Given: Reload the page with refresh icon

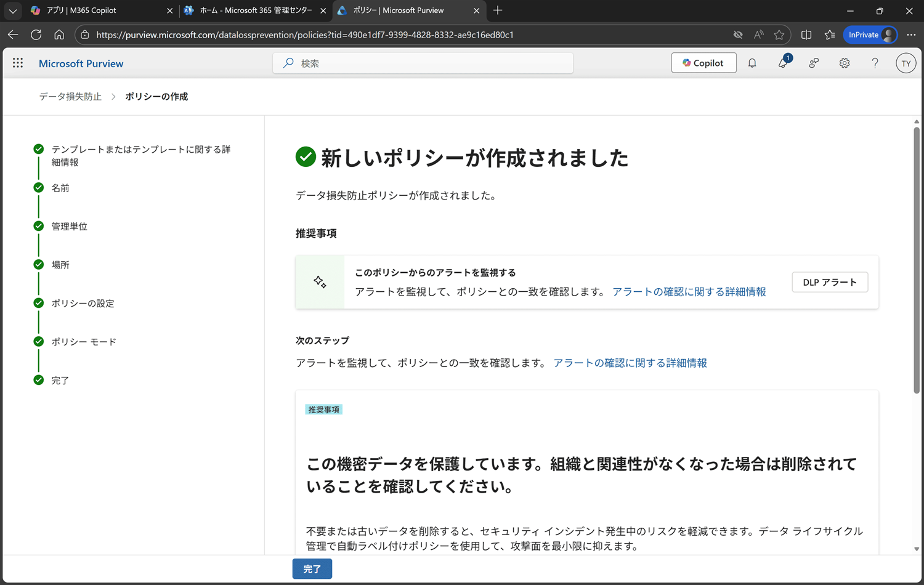Looking at the screenshot, I should pos(36,34).
